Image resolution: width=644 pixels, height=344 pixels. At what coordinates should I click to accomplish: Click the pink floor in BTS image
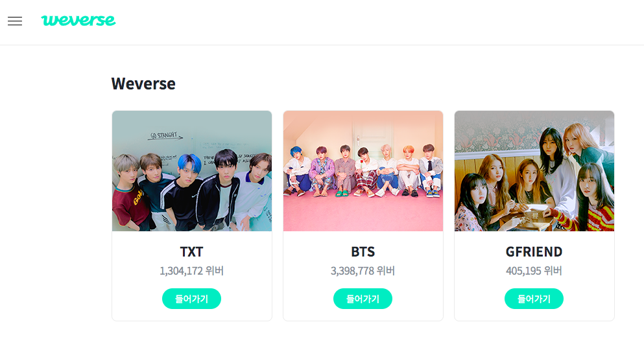pos(363,214)
